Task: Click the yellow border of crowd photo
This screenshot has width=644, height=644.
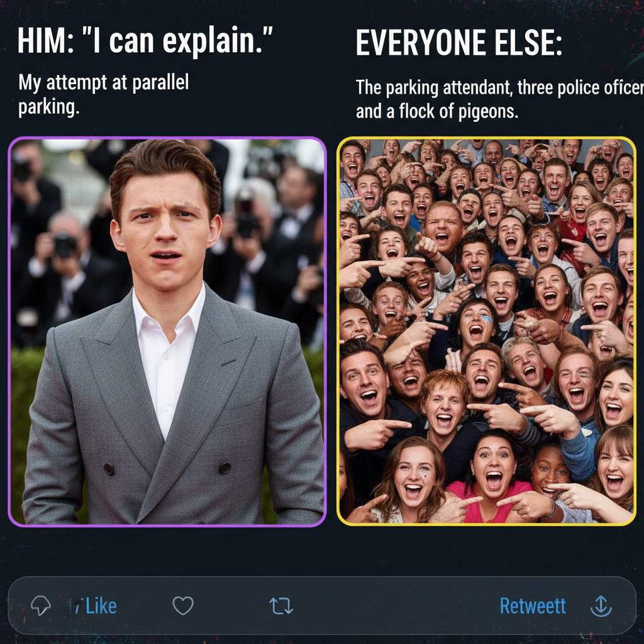Action: click(338, 331)
